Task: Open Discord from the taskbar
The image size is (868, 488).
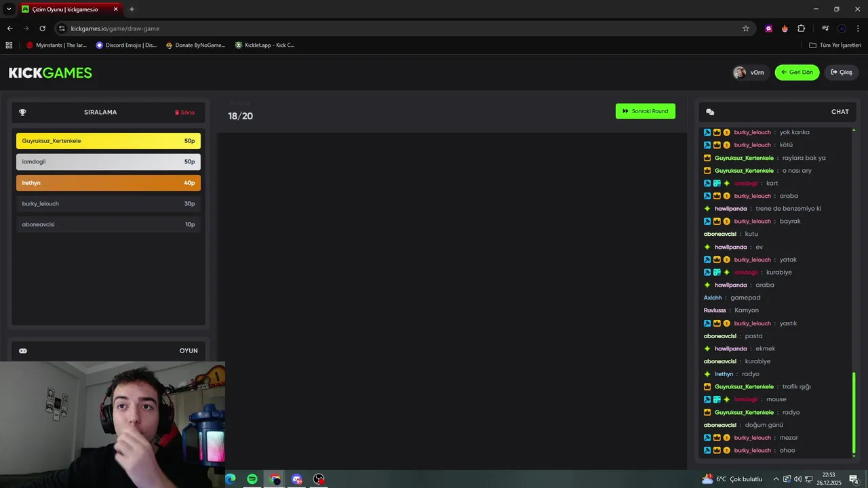Action: pos(296,479)
